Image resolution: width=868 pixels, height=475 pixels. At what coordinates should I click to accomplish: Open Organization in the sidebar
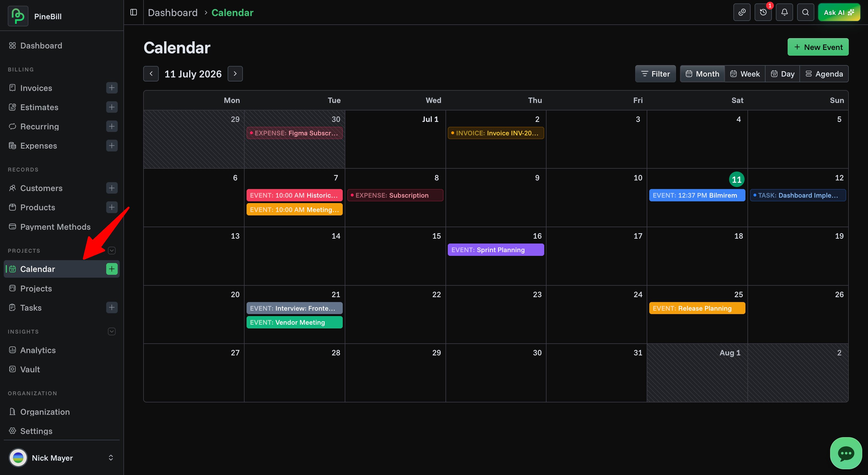tap(62, 411)
